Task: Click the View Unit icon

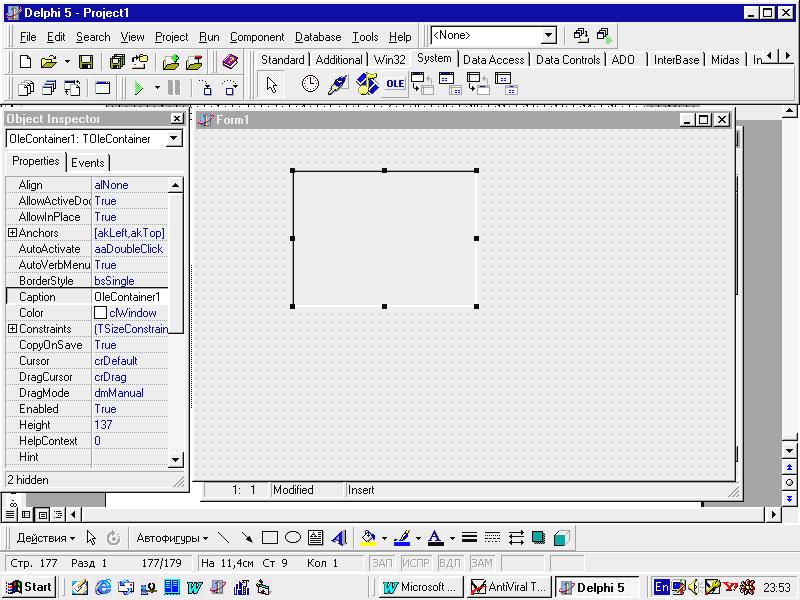Action: point(26,88)
